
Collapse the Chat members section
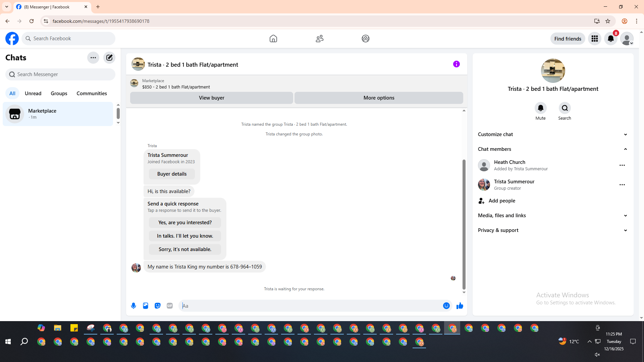click(553, 149)
